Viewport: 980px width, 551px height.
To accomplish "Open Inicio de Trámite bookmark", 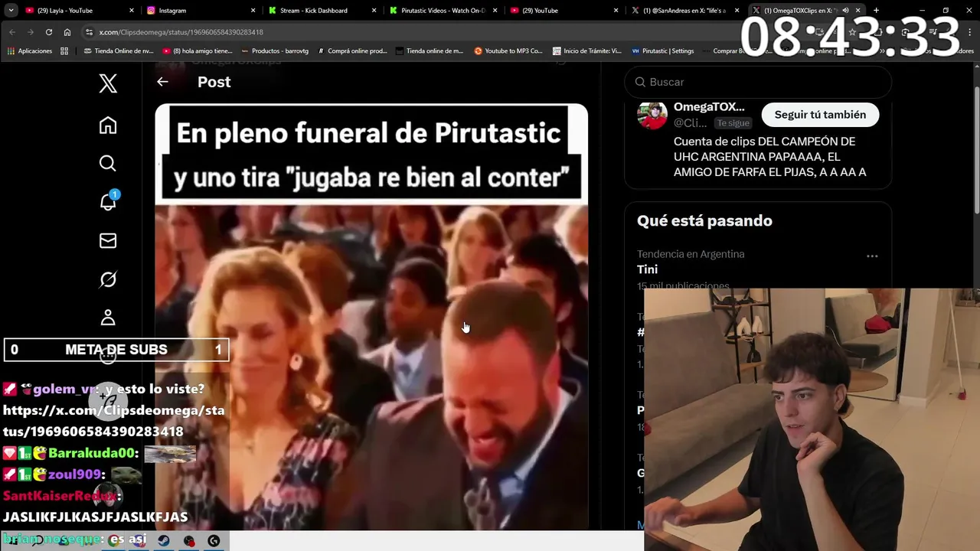I will tap(586, 51).
